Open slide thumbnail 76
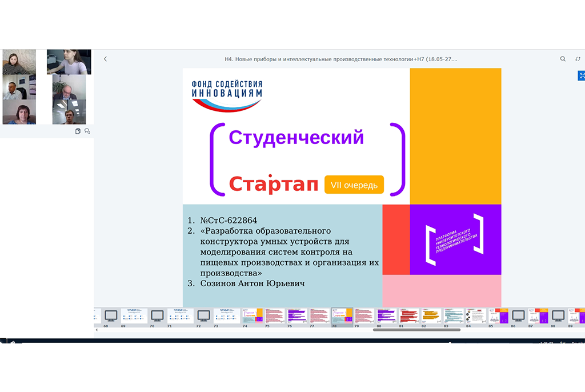This screenshot has height=392, width=585. (297, 316)
